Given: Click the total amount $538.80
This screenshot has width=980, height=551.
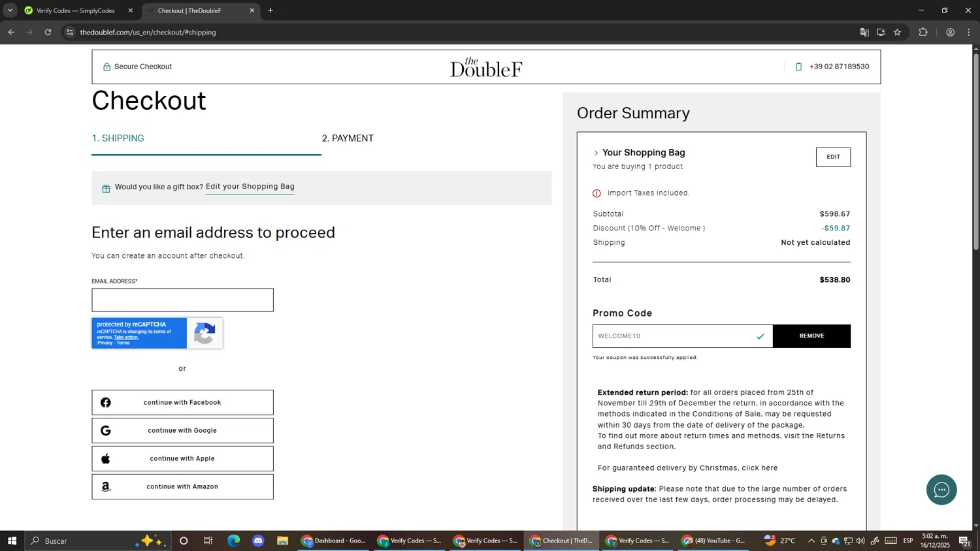Looking at the screenshot, I should click(x=835, y=280).
